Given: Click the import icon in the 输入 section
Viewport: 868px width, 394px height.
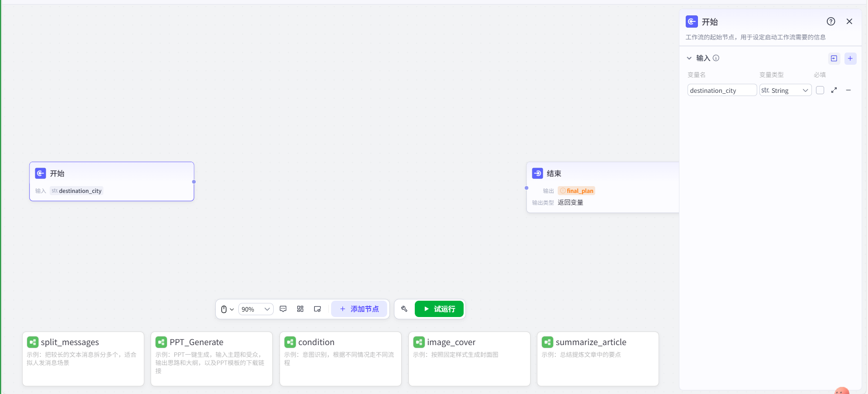Looking at the screenshot, I should (x=834, y=58).
